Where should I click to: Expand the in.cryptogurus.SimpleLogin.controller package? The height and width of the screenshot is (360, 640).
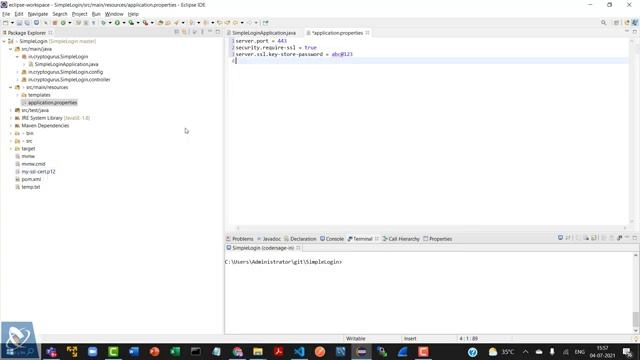[18, 80]
